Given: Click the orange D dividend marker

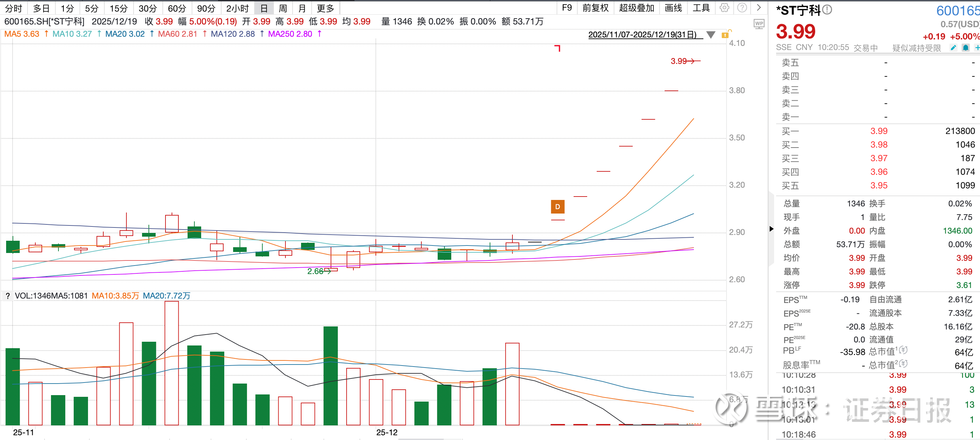Looking at the screenshot, I should click(557, 207).
